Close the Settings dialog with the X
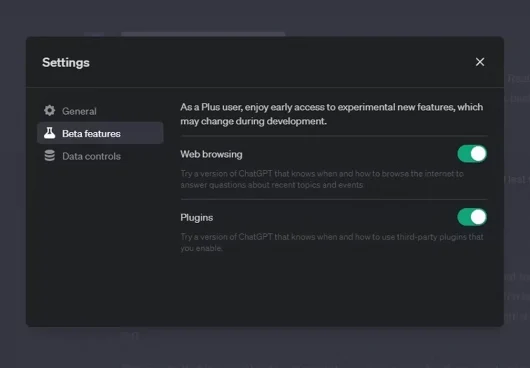Screen dimensions: 530x368 (480, 62)
